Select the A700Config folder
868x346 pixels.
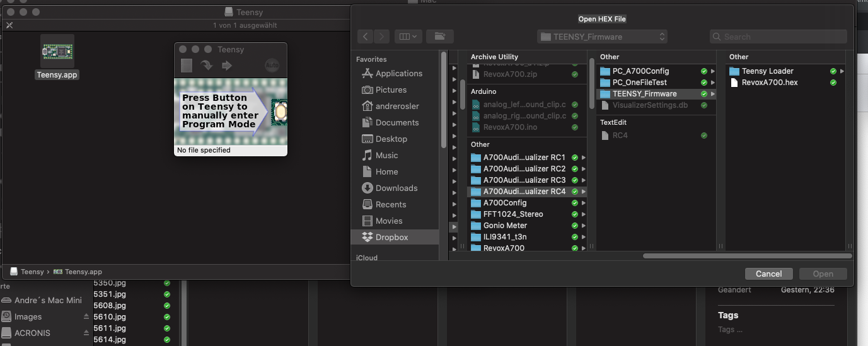coord(526,202)
